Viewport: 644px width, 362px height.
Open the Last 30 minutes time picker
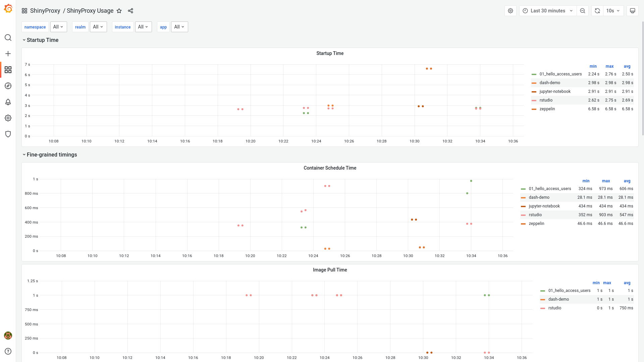(548, 11)
